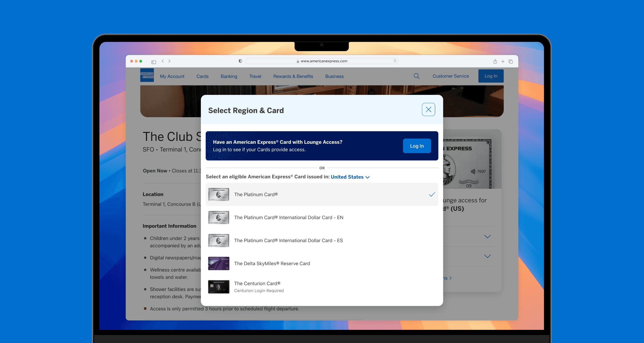Open the Safari share icon
The width and height of the screenshot is (644, 343).
pyautogui.click(x=495, y=61)
